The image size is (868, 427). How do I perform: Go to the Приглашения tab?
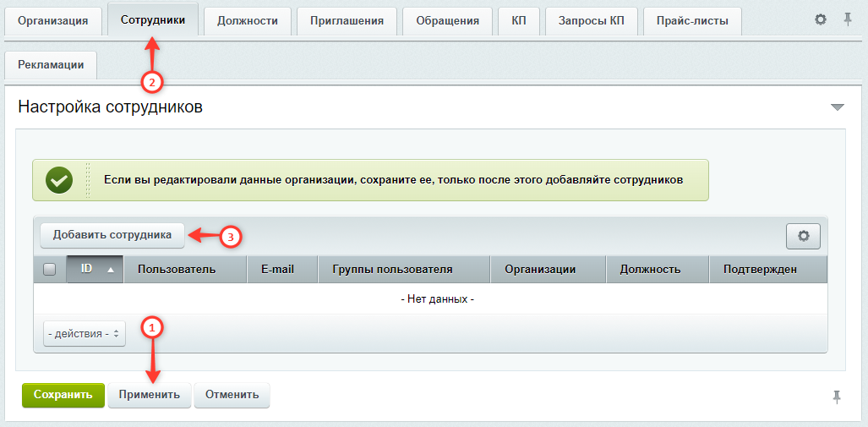pos(347,22)
